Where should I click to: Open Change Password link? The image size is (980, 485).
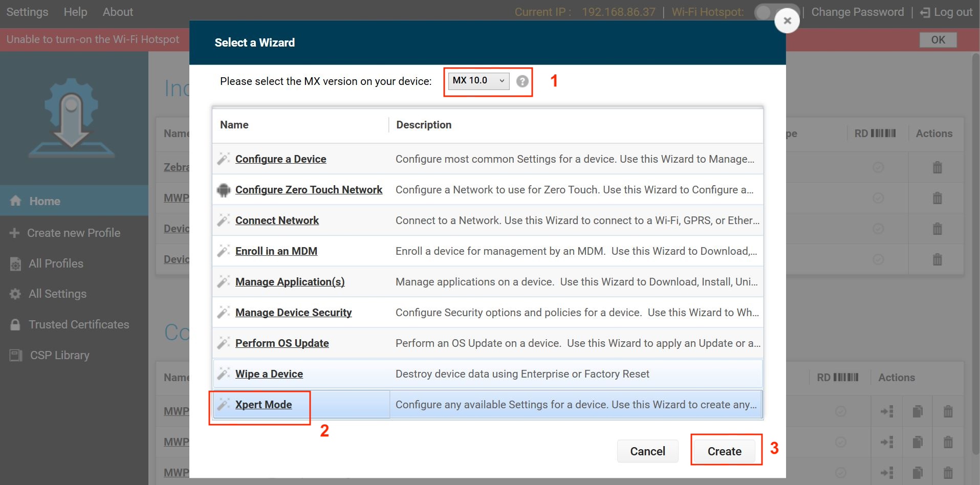[x=857, y=12]
